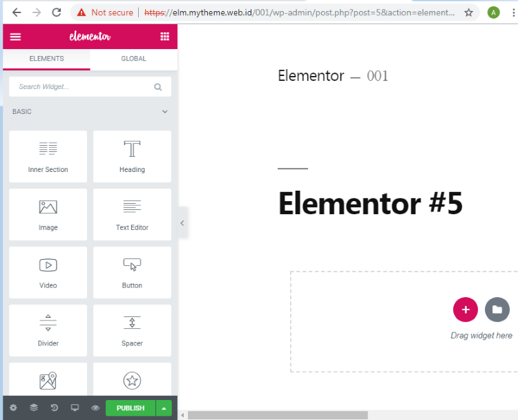Open the Elementor hamburger menu
This screenshot has height=420, width=518.
pyautogui.click(x=15, y=37)
